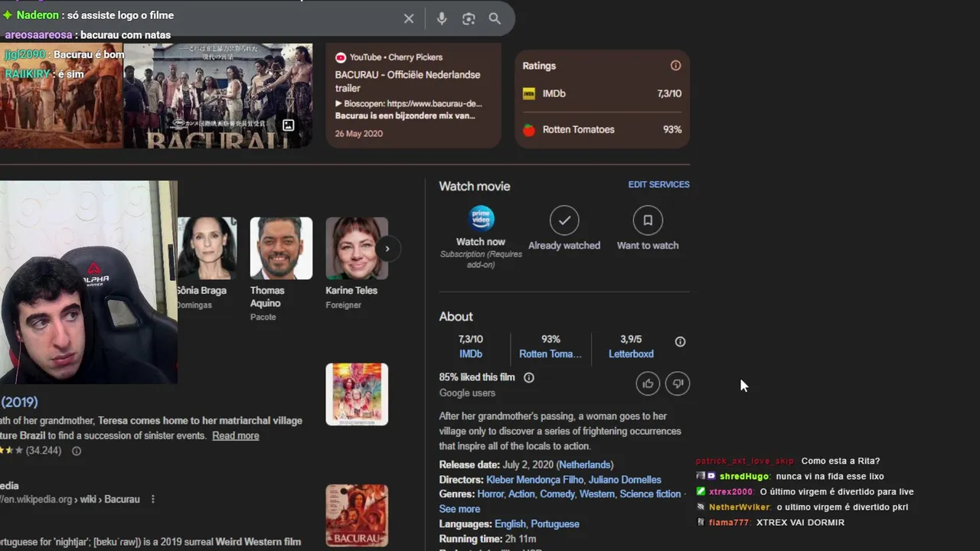Click the (2019) title link
This screenshot has width=980, height=551.
(19, 402)
